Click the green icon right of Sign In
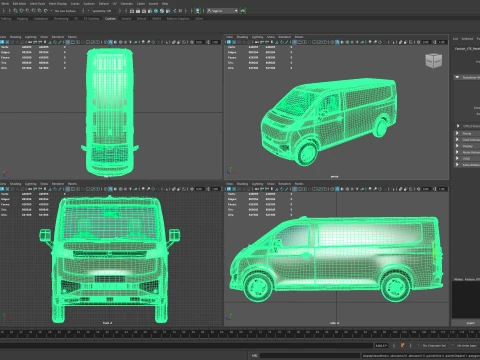This screenshot has width=480, height=360. (243, 11)
